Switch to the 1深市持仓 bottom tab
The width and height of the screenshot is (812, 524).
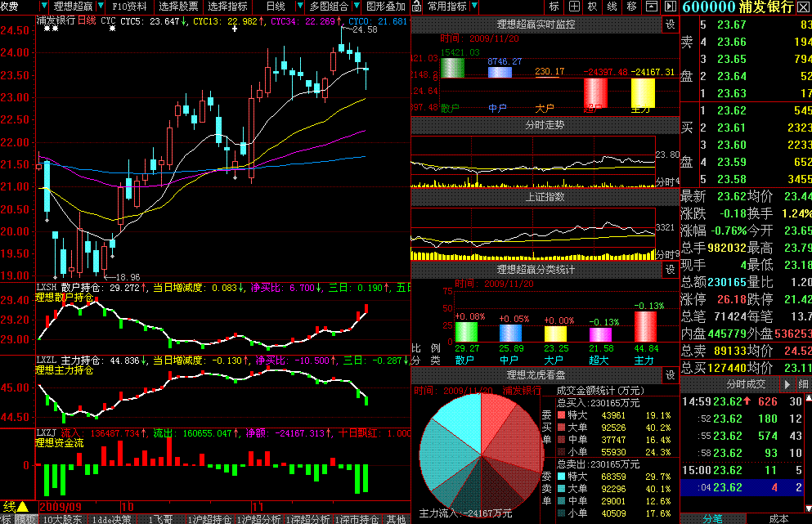click(x=357, y=519)
